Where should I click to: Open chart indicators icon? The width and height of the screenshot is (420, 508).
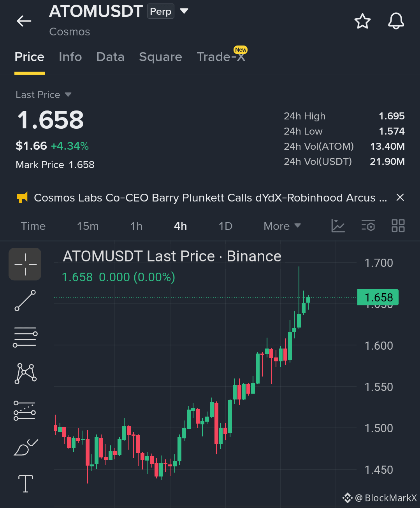click(338, 226)
